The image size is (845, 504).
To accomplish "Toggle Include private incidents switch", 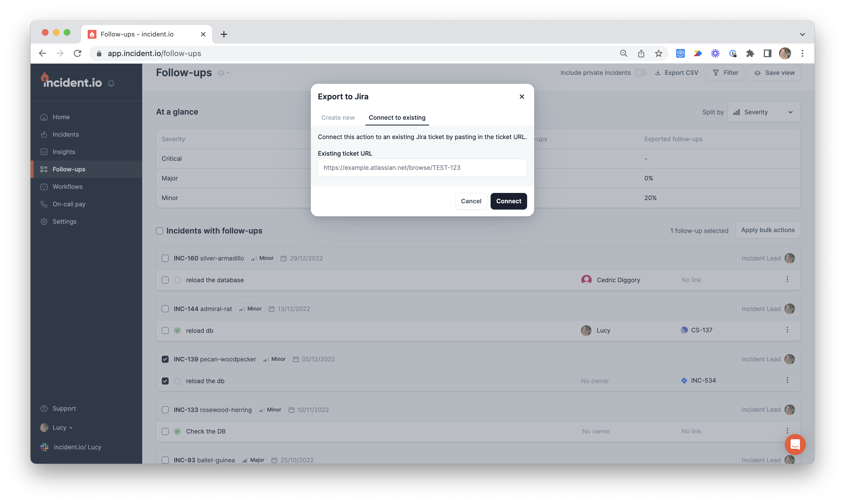I will [640, 73].
